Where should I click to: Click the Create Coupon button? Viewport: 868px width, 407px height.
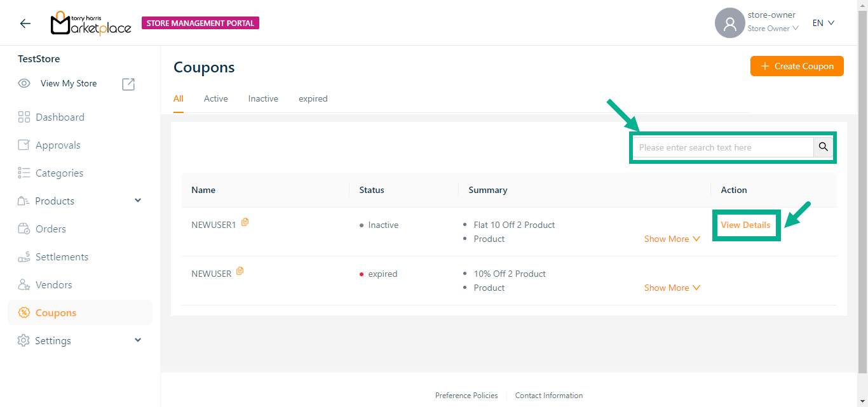pos(797,66)
